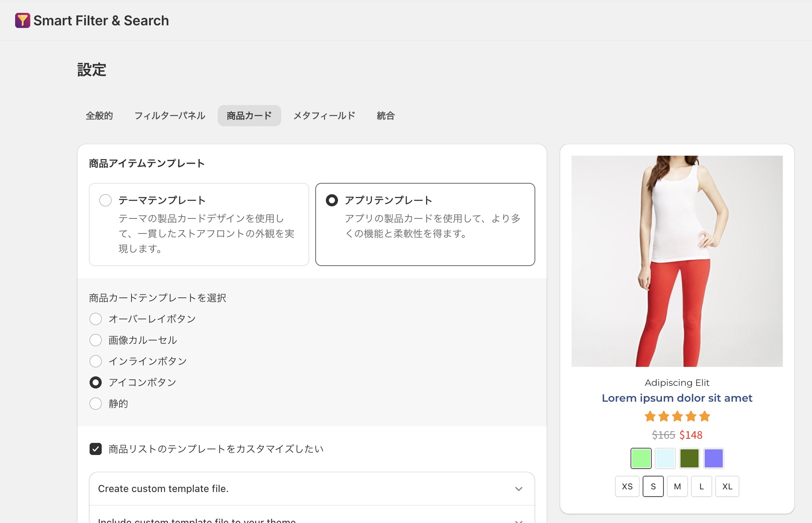This screenshot has height=523, width=812.
Task: Choose オーバーレイボタン as card template
Action: [x=96, y=319]
